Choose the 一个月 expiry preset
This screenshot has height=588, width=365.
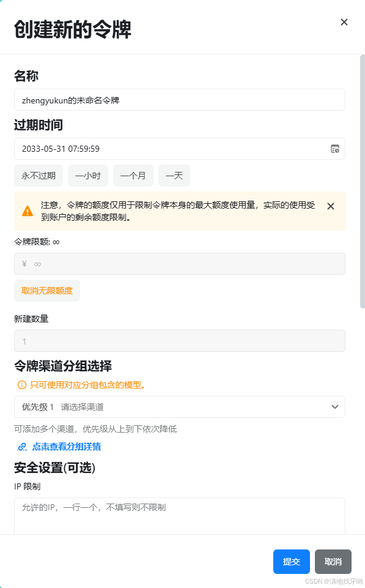(x=133, y=176)
